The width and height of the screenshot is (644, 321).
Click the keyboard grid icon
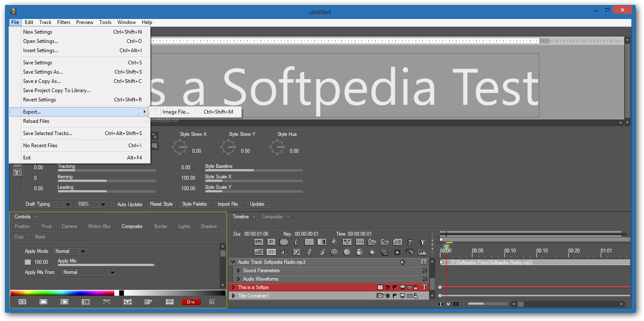point(271,252)
